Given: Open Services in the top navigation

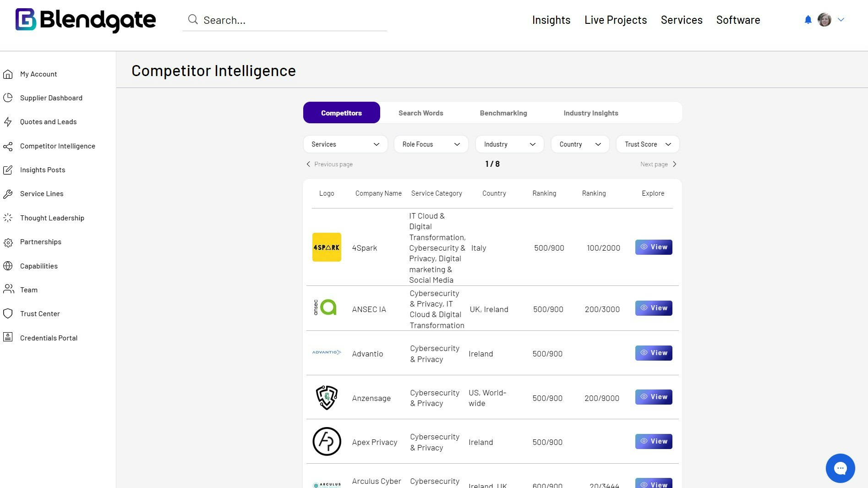Looking at the screenshot, I should pos(682,20).
